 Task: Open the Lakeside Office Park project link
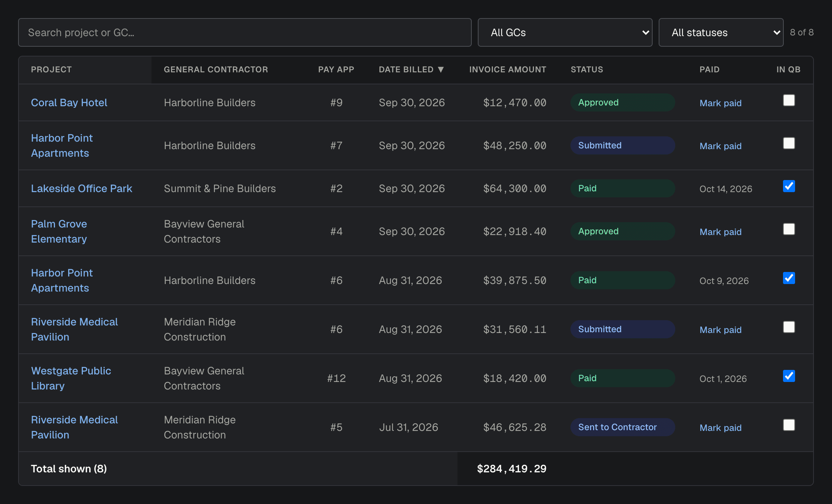click(81, 188)
